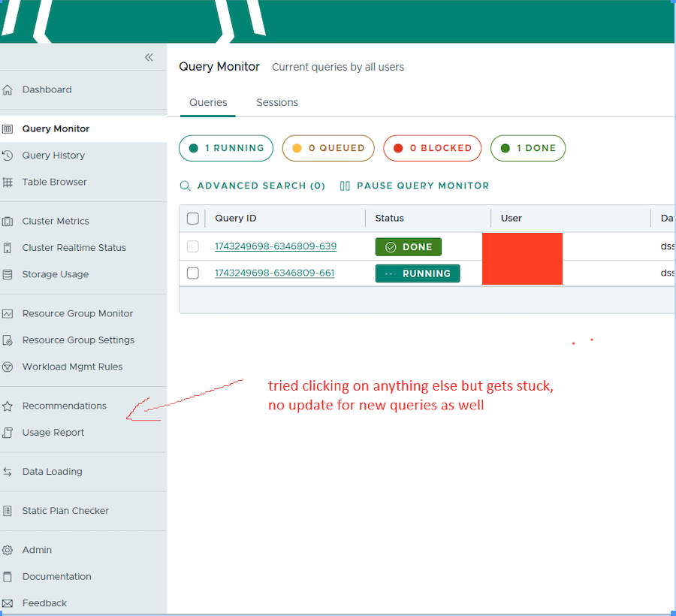
Task: Click the Data Loading arrows icon
Action: click(8, 473)
